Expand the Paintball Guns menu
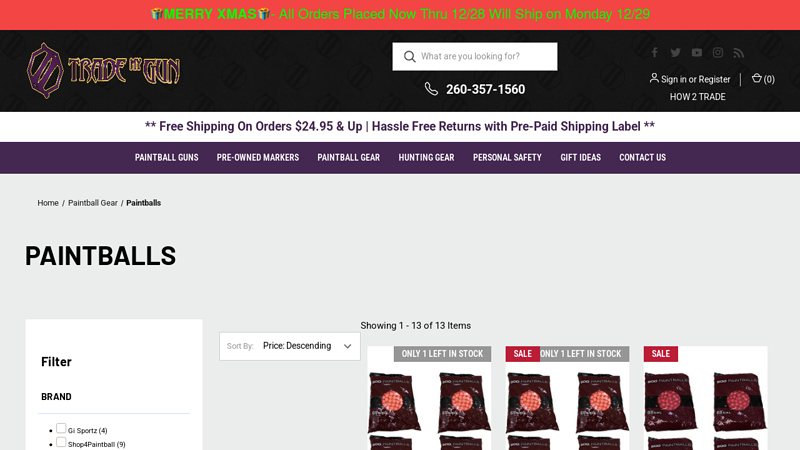Image resolution: width=800 pixels, height=450 pixels. 166,158
